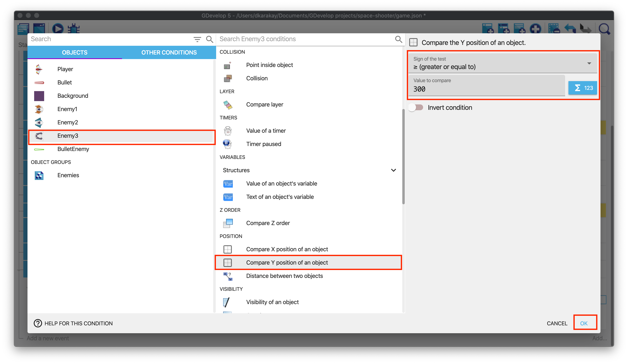Image resolution: width=628 pixels, height=364 pixels.
Task: Select the Compare Z order condition
Action: click(268, 223)
